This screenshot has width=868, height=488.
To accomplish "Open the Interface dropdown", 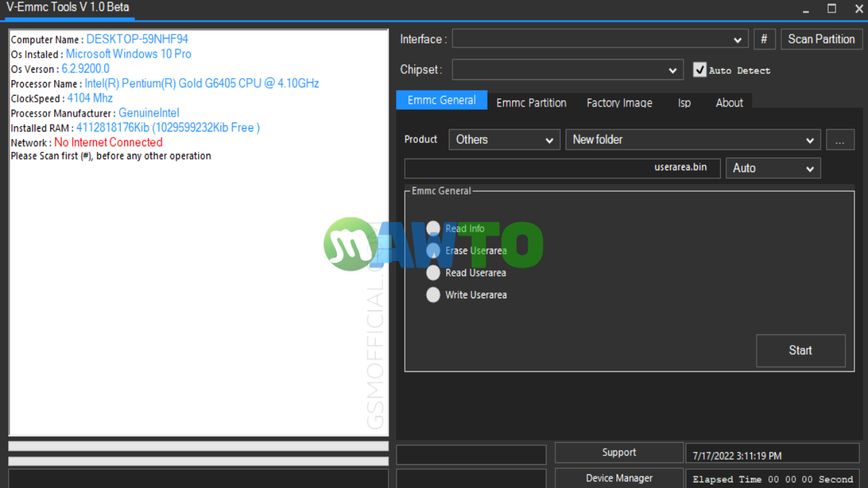I will pyautogui.click(x=600, y=39).
